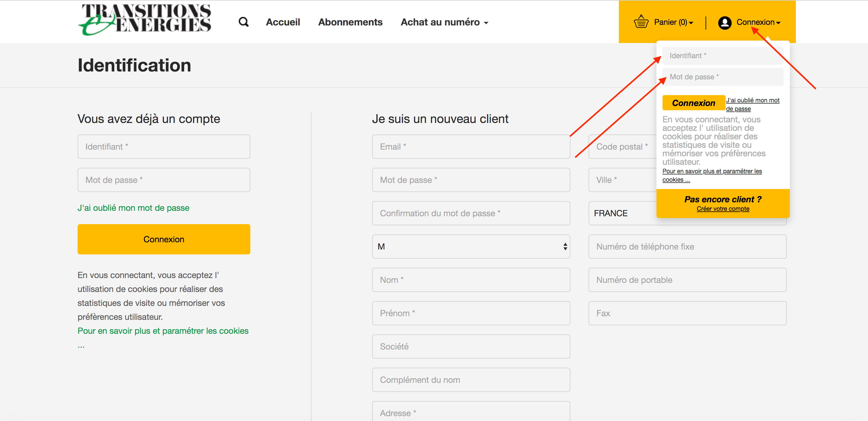Open the Achat au numéro menu
Viewport: 868px width, 421px height.
444,22
